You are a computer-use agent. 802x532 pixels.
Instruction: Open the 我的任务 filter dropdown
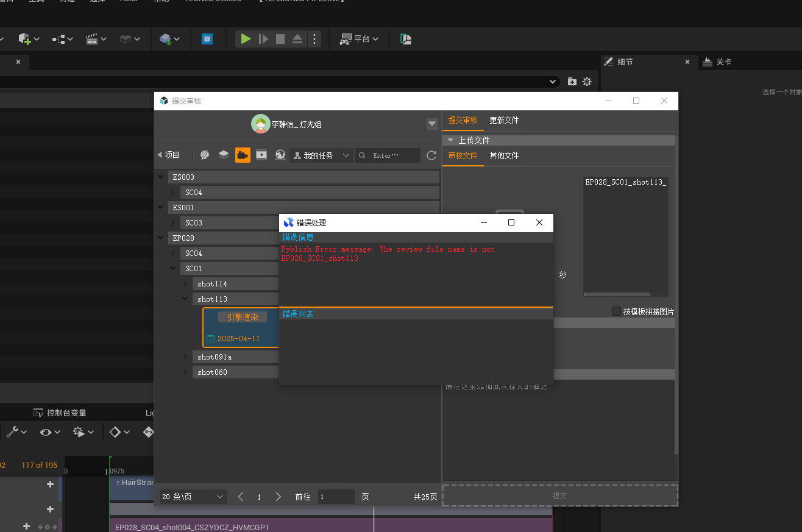click(322, 155)
